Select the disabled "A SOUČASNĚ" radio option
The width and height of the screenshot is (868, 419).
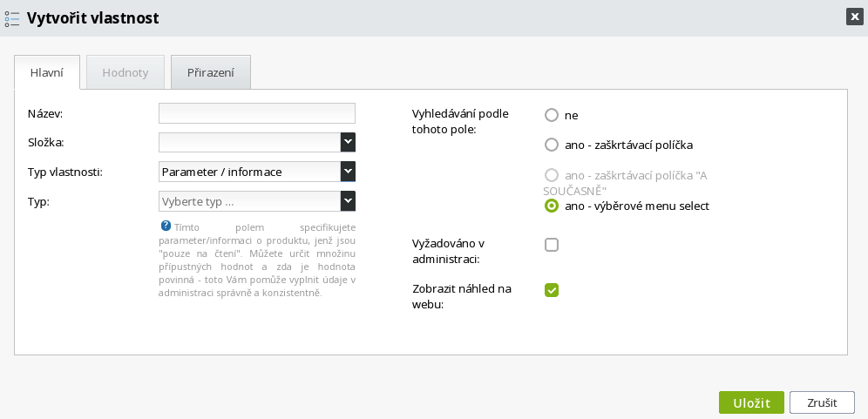click(x=552, y=175)
